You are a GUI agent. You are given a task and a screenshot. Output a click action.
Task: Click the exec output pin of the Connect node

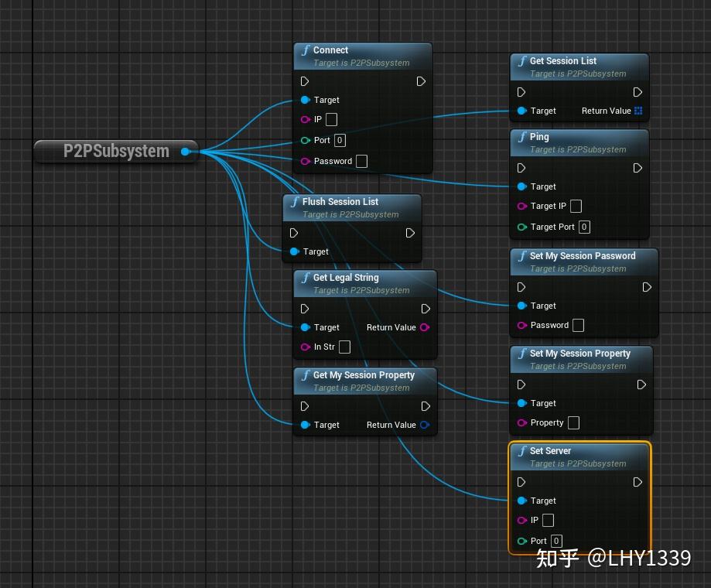pyautogui.click(x=420, y=81)
